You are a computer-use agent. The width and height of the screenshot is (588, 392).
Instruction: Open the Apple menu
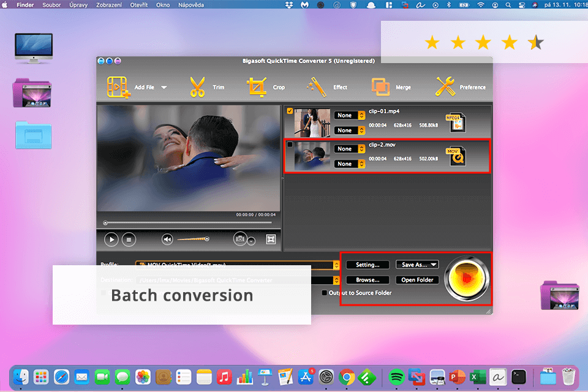(x=5, y=5)
